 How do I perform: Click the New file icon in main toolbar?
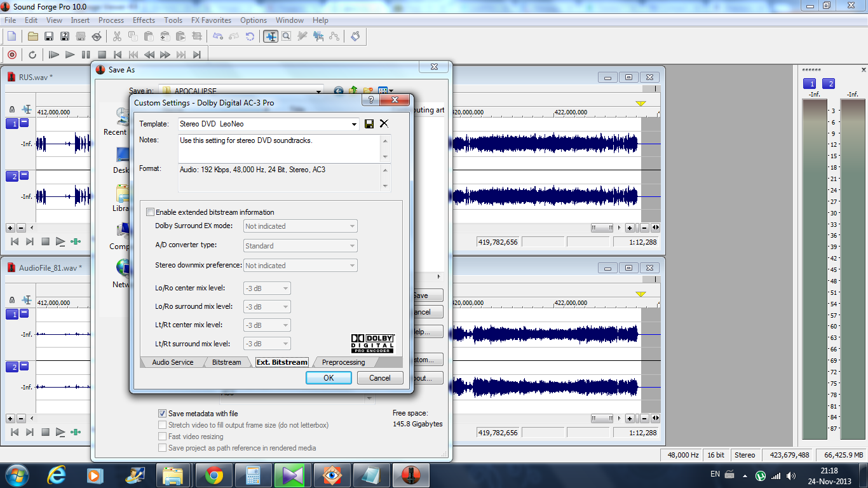(11, 36)
